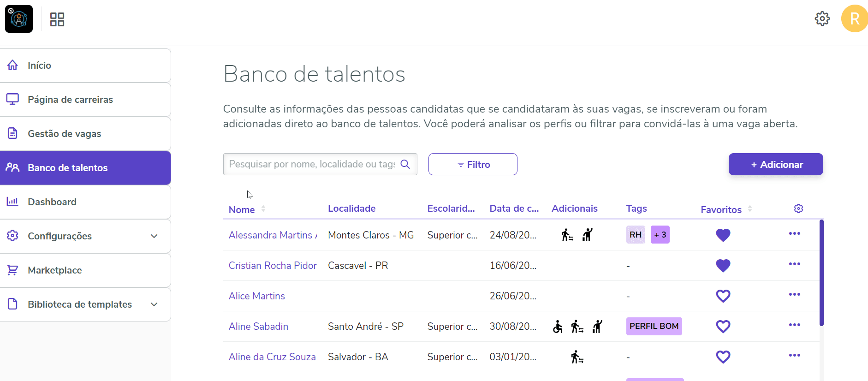The width and height of the screenshot is (868, 381).
Task: Click the Localidade column header
Action: pos(351,208)
